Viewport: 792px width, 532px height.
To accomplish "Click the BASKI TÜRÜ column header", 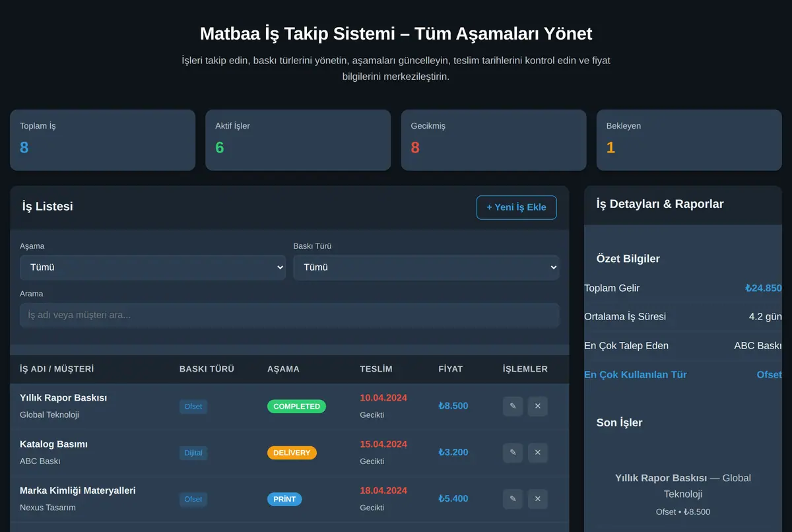I will pos(207,369).
